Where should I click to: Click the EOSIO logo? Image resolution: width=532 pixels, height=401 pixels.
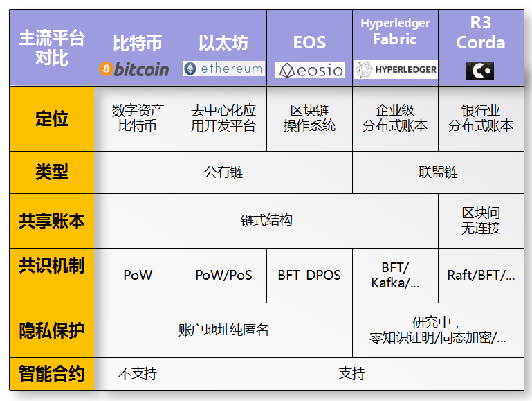[x=309, y=70]
